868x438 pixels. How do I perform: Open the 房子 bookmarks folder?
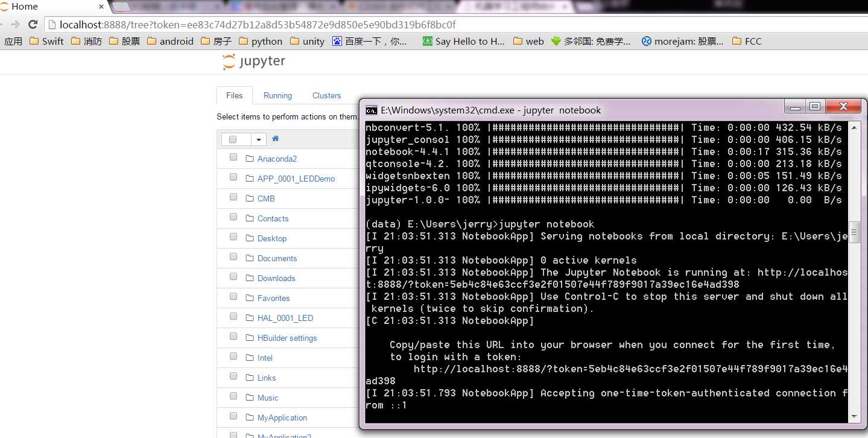point(215,41)
